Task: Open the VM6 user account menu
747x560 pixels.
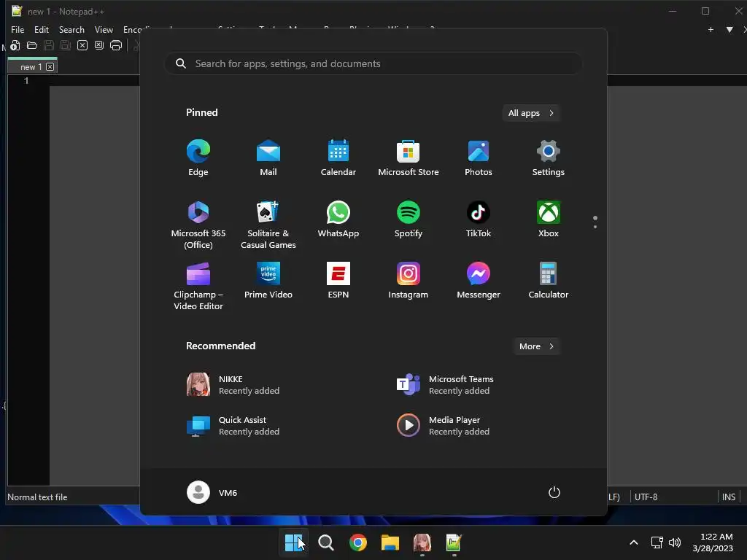Action: point(212,492)
